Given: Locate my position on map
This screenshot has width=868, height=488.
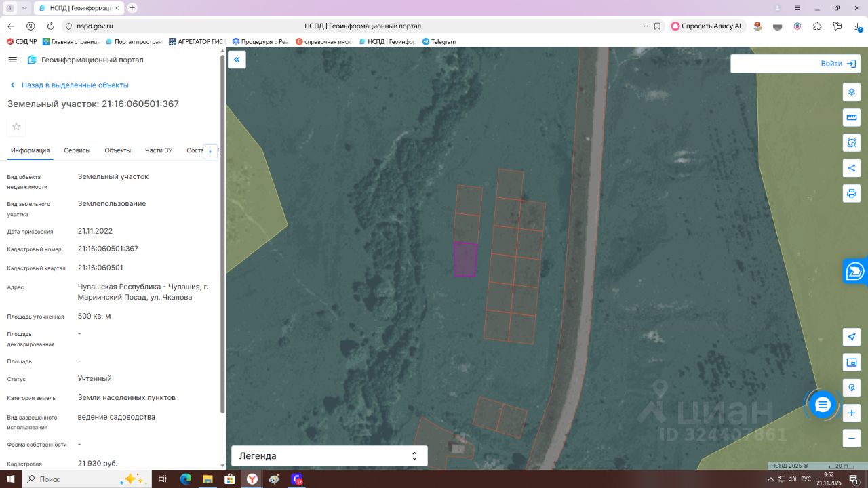Looking at the screenshot, I should [x=852, y=337].
